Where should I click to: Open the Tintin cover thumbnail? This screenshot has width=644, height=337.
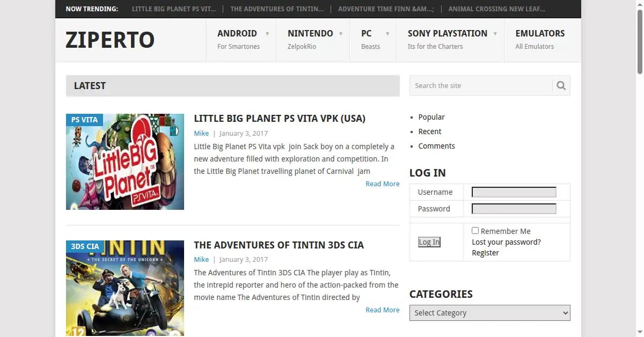[125, 288]
